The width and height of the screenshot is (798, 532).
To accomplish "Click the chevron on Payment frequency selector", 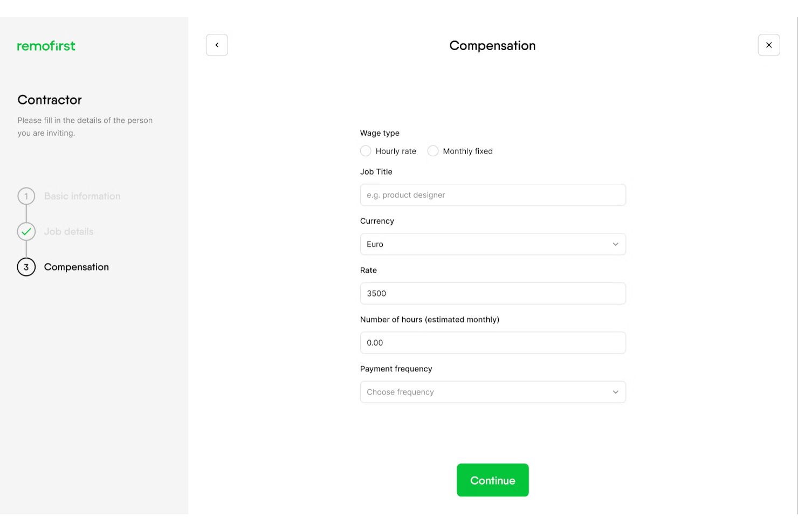I will 615,392.
